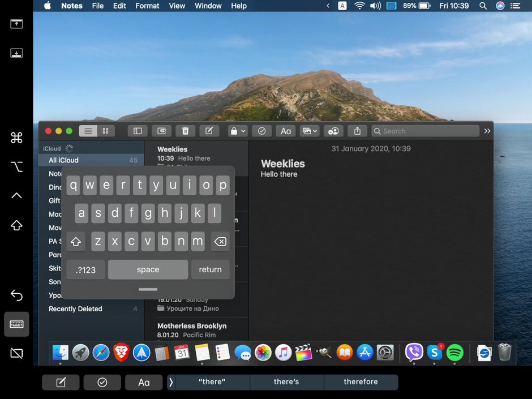This screenshot has height=399, width=532.
Task: Open the media insert dropdown
Action: pyautogui.click(x=310, y=131)
